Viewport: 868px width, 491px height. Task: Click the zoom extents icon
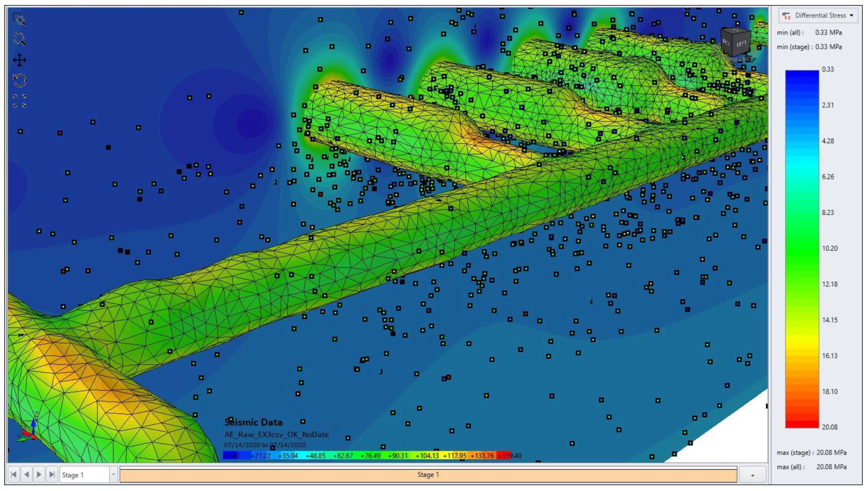pos(19,101)
